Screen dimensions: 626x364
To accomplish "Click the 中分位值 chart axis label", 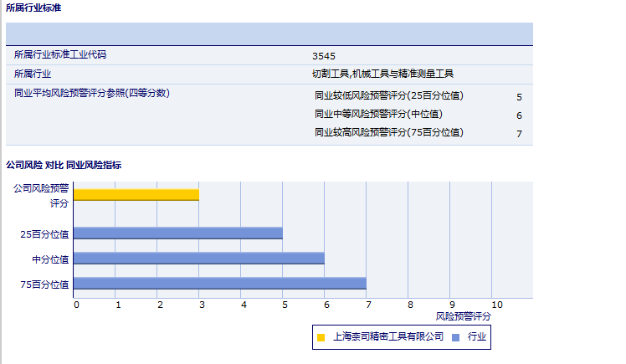I will click(51, 259).
